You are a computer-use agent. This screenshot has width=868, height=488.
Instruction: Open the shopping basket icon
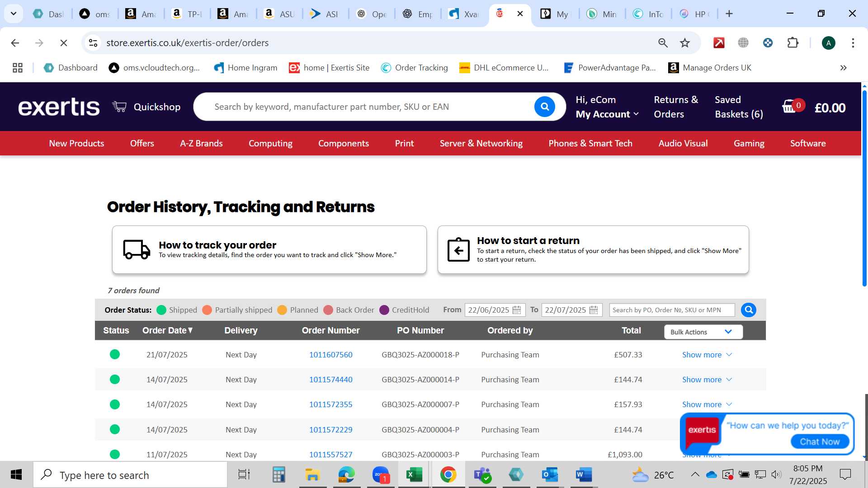pos(790,107)
